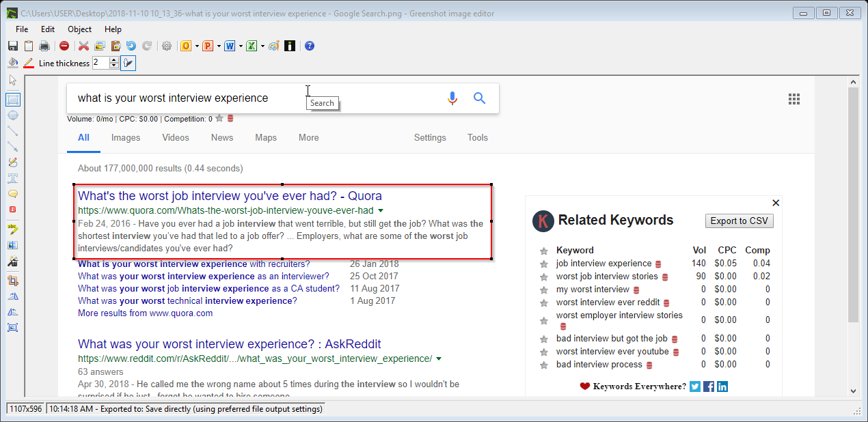Undo the last edit

[131, 46]
